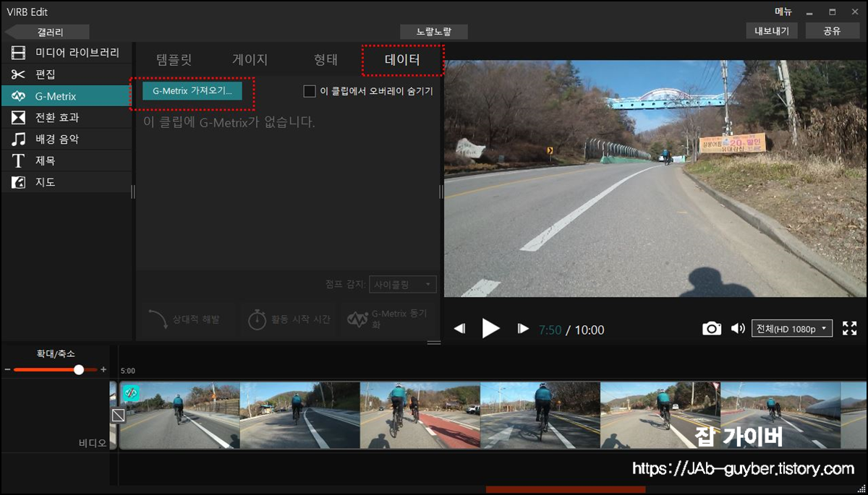Select the 편집 scissors item
868x495 pixels.
66,74
